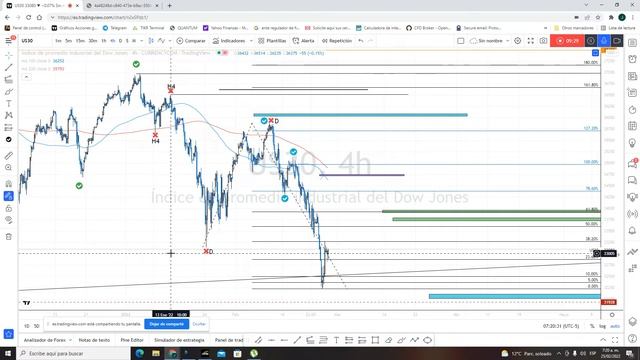Screen dimensions: 640x360
Task: Select the 15m timeframe
Action: [80, 41]
